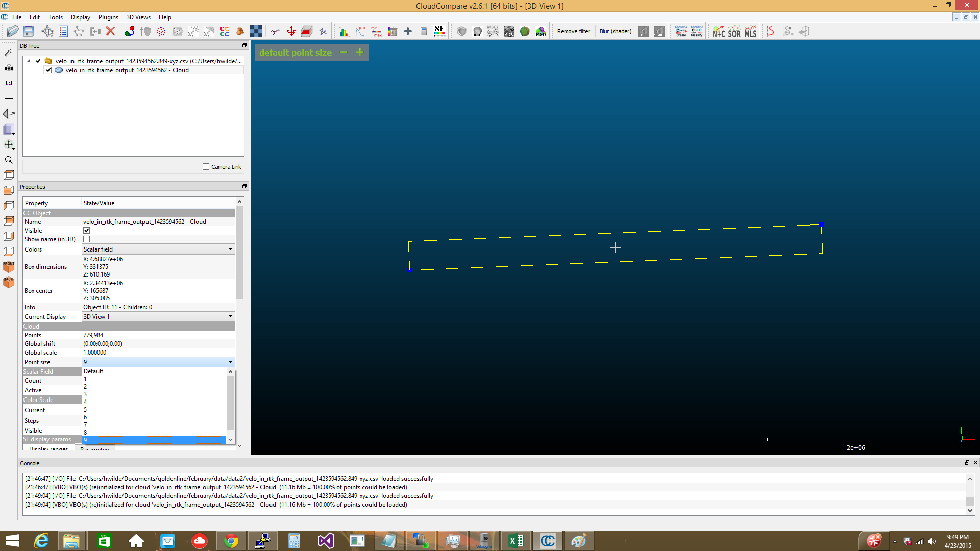Activate the Translate/Rotate tool

pyautogui.click(x=291, y=31)
